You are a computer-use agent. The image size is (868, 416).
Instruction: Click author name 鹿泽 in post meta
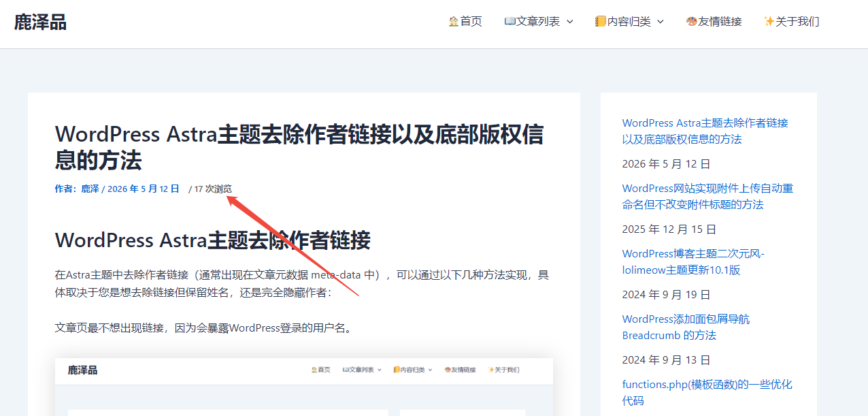tap(90, 189)
